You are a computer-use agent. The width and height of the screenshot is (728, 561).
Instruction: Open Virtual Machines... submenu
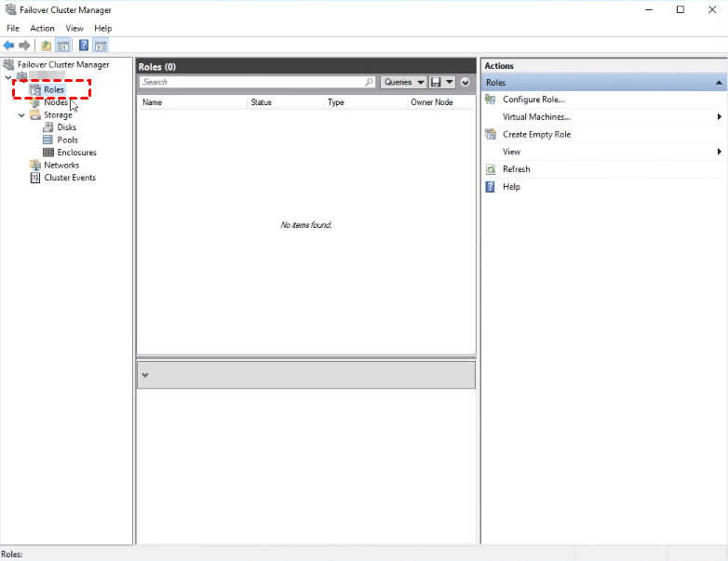click(x=536, y=117)
